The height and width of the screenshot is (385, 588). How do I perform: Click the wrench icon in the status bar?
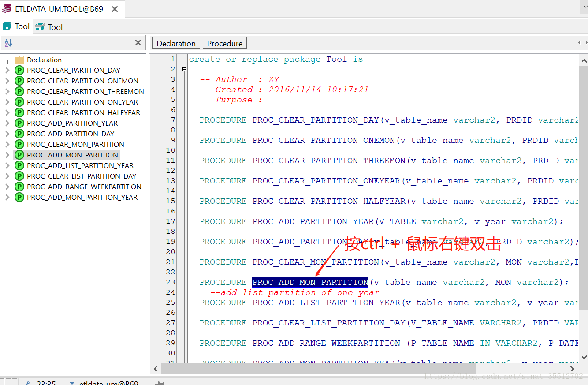coord(27,383)
